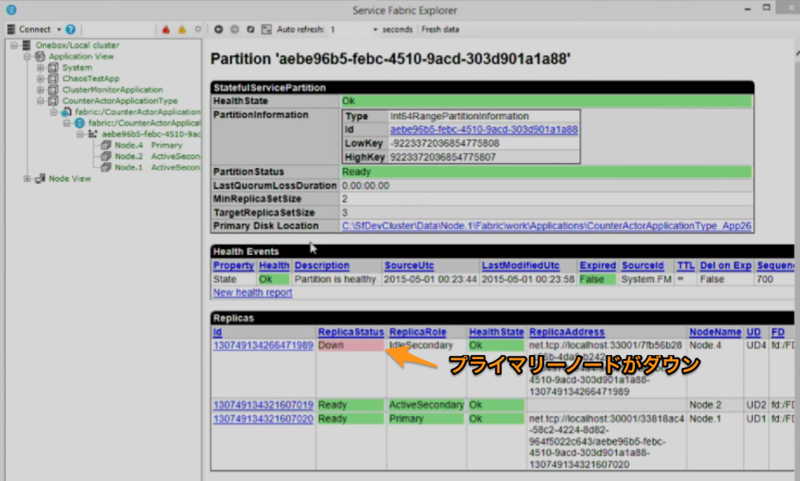Click the Node.2 replica cube icon in tree
The width and height of the screenshot is (800, 481).
click(106, 157)
